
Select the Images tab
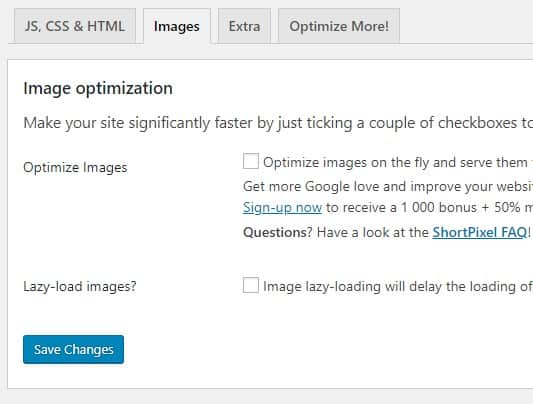(x=177, y=27)
